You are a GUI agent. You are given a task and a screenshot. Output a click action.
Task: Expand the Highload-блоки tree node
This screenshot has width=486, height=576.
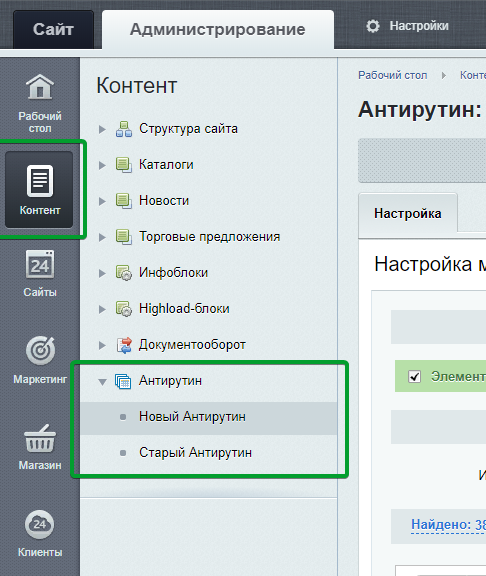pos(102,309)
